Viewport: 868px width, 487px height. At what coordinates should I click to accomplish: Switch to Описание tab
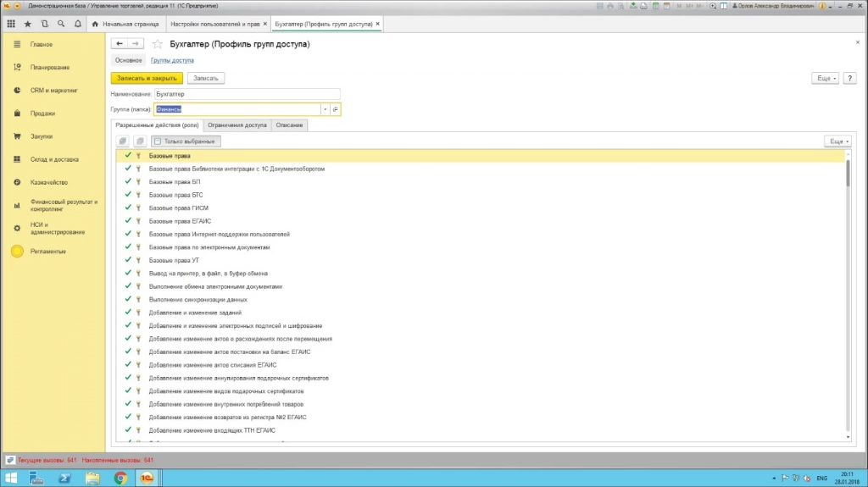290,125
